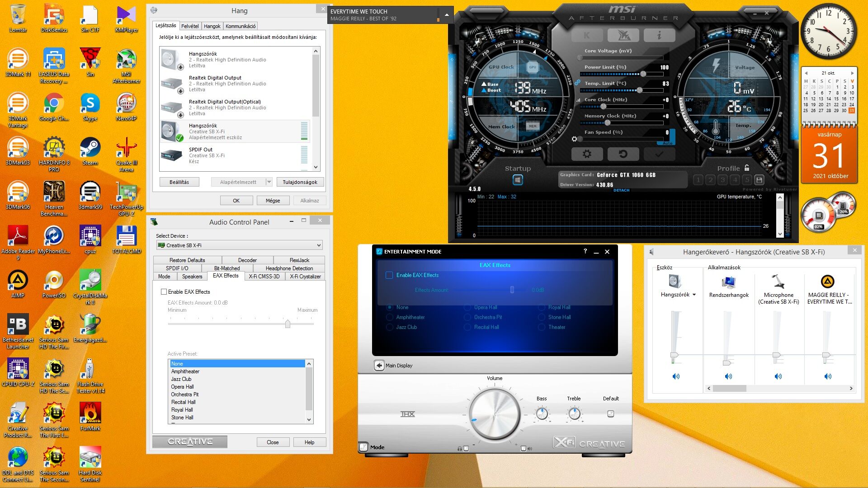This screenshot has width=868, height=488.
Task: Adjust EAX Effects Amount slider thumb
Action: [x=288, y=324]
